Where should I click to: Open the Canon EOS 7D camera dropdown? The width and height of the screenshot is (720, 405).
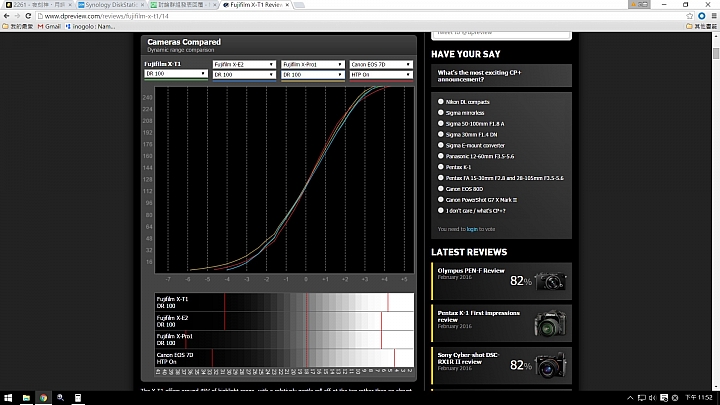pos(381,64)
